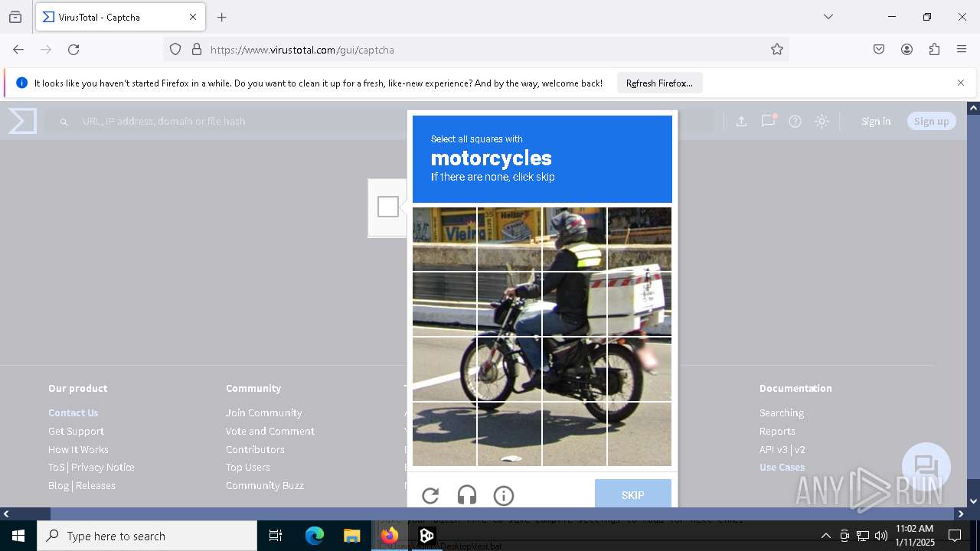Bookmark this page with star icon

[777, 50]
